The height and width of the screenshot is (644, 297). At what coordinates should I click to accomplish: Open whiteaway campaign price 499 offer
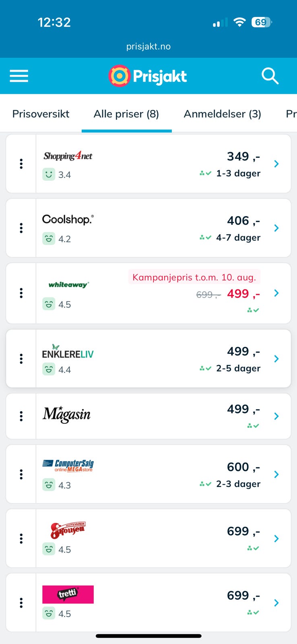(243, 294)
